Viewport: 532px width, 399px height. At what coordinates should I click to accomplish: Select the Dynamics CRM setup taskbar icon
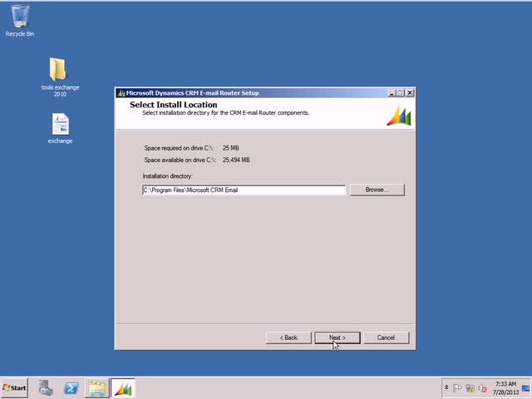123,388
